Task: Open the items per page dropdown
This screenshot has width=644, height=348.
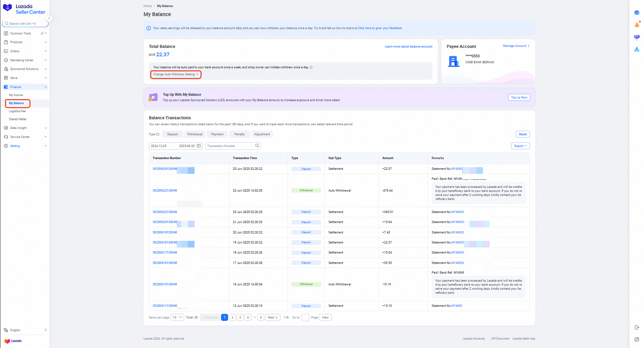Action: point(177,317)
